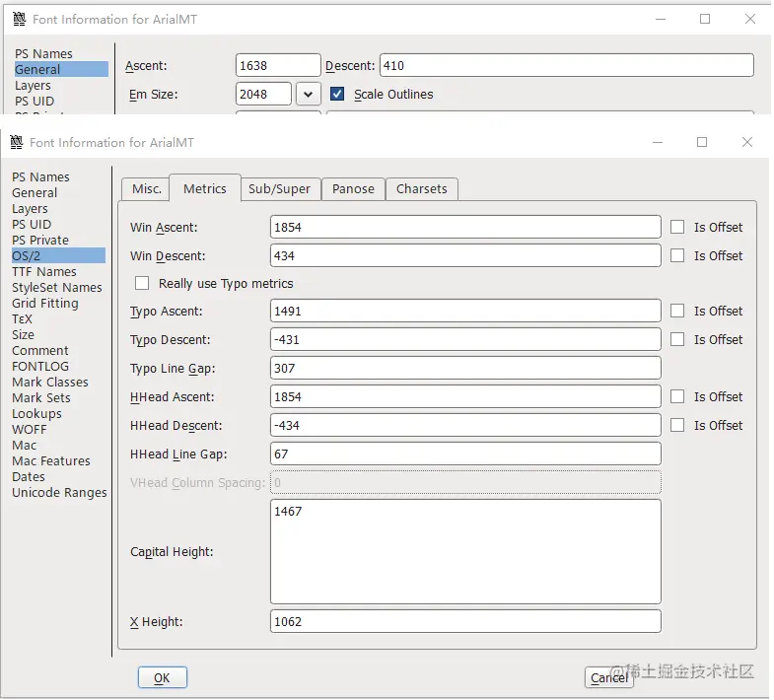This screenshot has height=700, width=774.
Task: Toggle Is Offset for Typo Descent
Action: tap(677, 339)
